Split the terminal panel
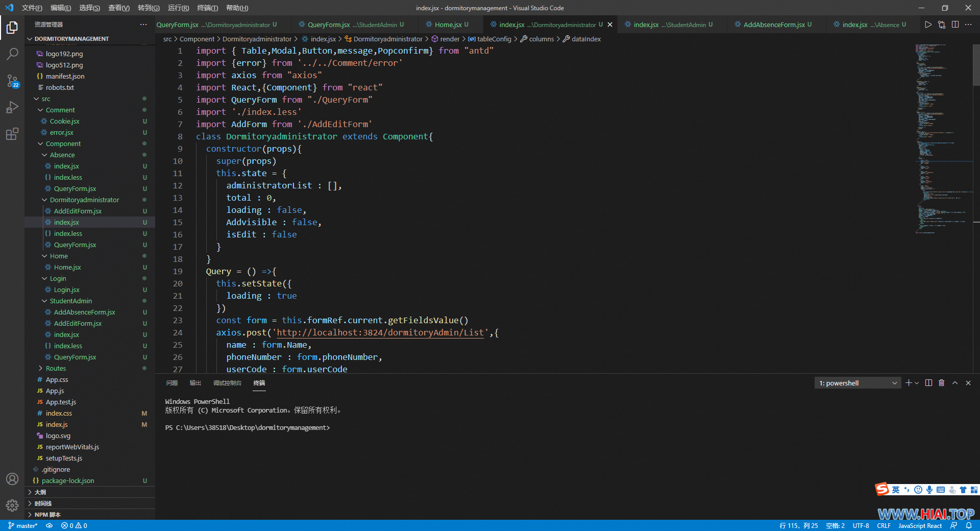The width and height of the screenshot is (980, 531). (928, 383)
